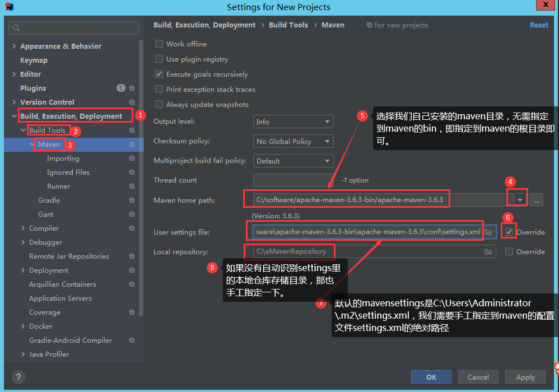This screenshot has height=392, width=559.
Task: Open the Runner settings page
Action: pos(58,186)
